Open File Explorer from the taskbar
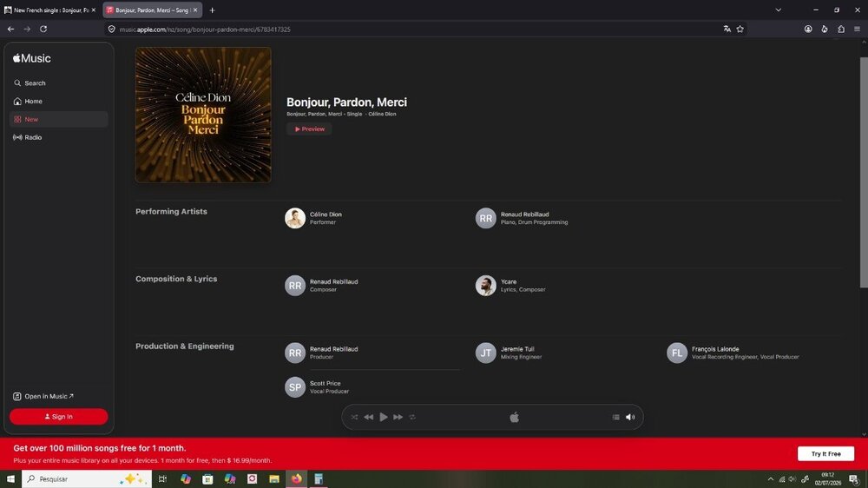Image resolution: width=868 pixels, height=488 pixels. [274, 478]
